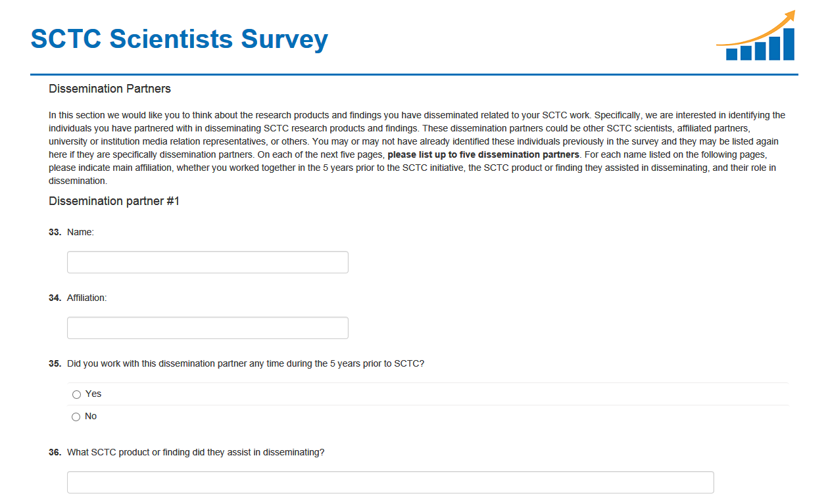The width and height of the screenshot is (828, 504).
Task: Click question 35 text about prior work
Action: [x=245, y=363]
